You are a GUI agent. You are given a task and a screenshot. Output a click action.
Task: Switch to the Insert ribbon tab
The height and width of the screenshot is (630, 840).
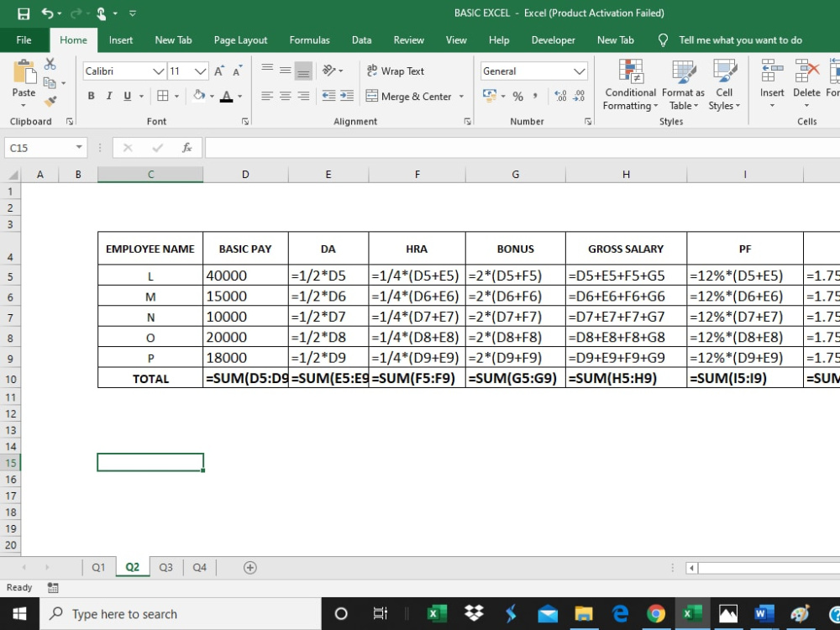(x=120, y=40)
